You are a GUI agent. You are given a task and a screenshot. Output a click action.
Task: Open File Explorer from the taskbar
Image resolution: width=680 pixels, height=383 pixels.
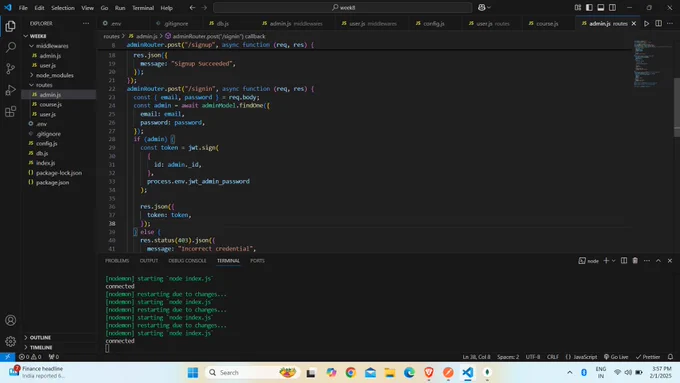(x=389, y=373)
